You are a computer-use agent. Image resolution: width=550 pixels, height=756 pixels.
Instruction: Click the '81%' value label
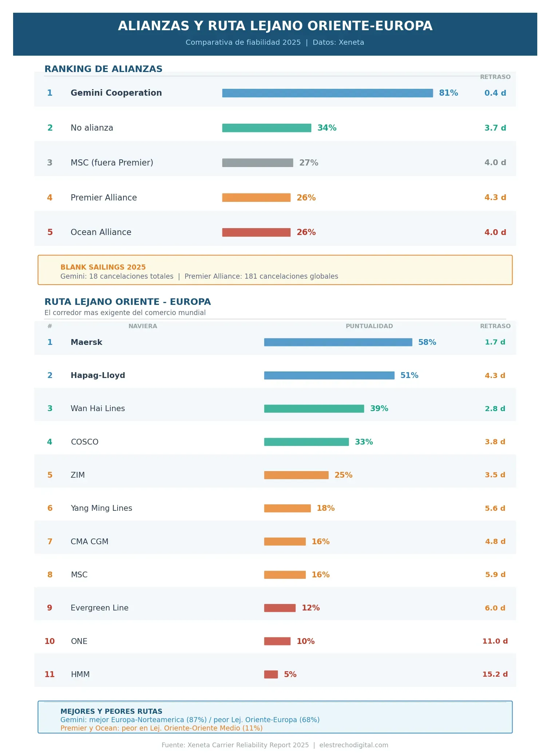448,93
